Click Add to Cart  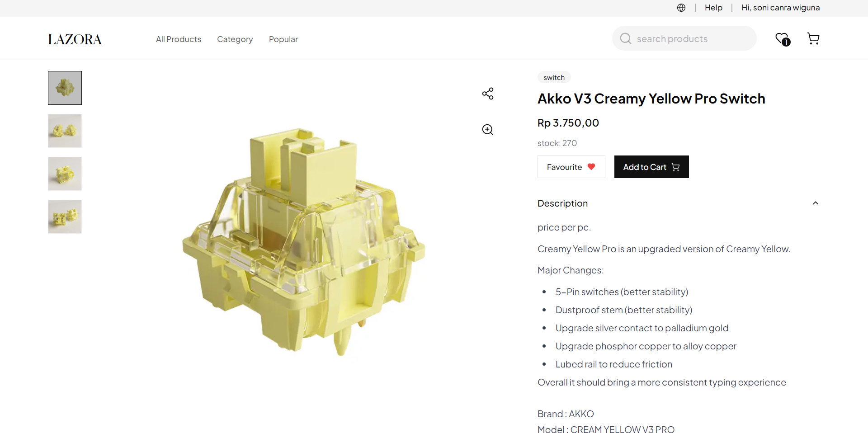click(x=651, y=167)
